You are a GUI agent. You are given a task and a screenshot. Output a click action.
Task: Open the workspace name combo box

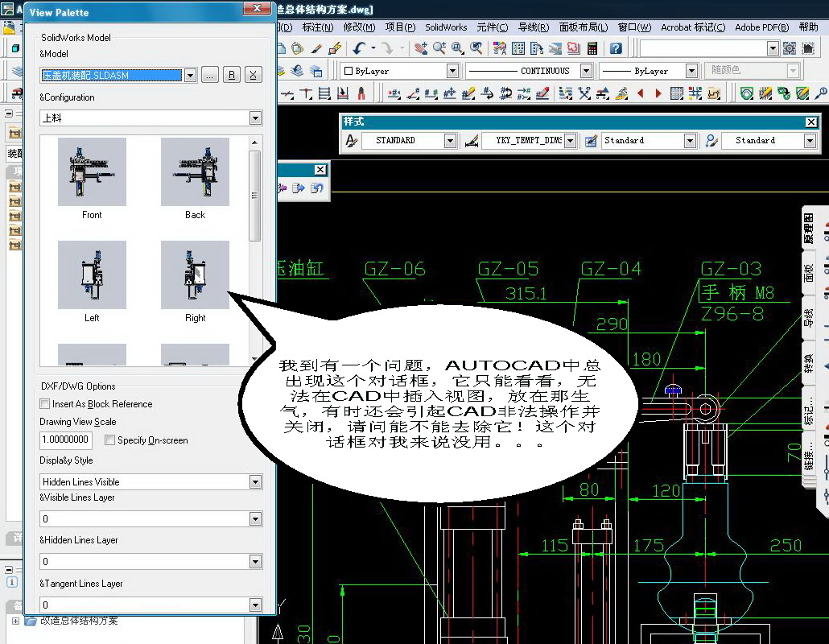click(709, 48)
